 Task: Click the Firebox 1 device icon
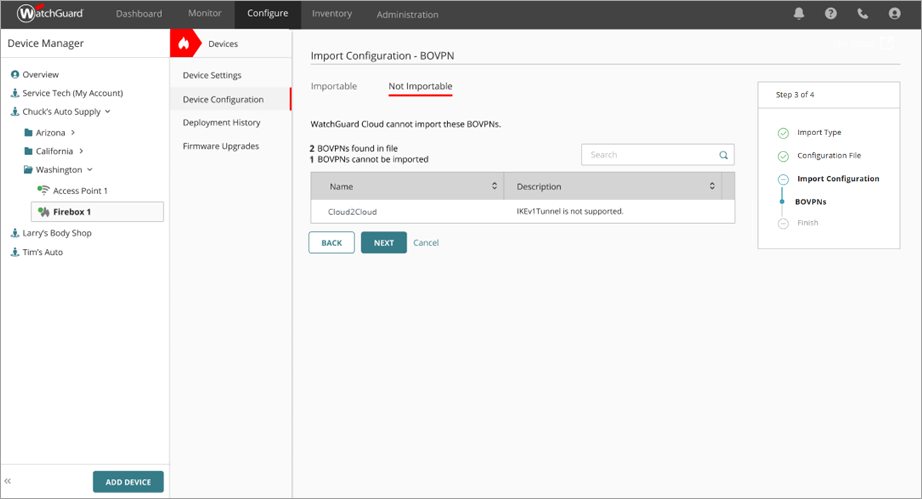click(x=44, y=212)
